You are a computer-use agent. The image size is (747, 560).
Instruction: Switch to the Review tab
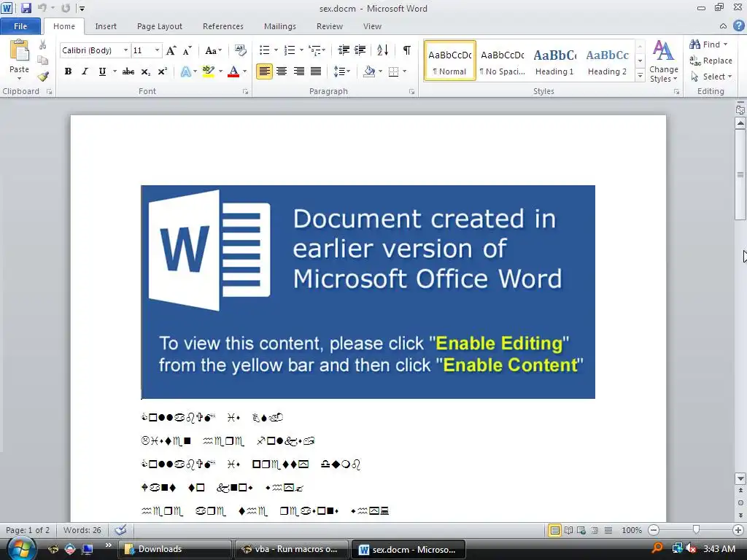[330, 26]
